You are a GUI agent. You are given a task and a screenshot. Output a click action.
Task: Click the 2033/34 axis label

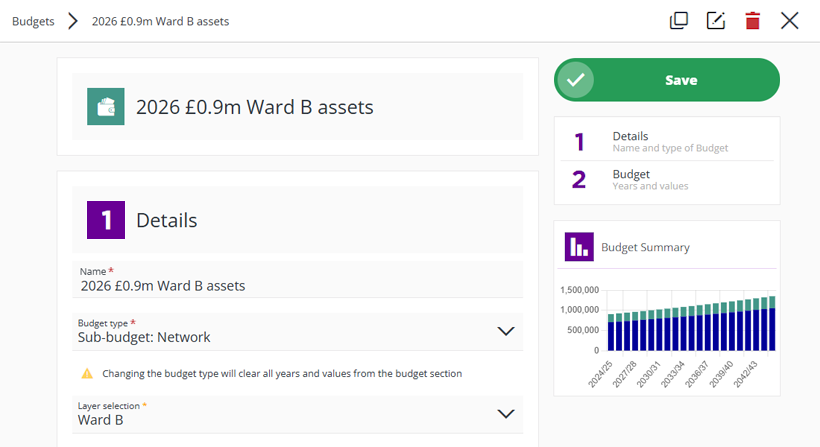tap(673, 374)
